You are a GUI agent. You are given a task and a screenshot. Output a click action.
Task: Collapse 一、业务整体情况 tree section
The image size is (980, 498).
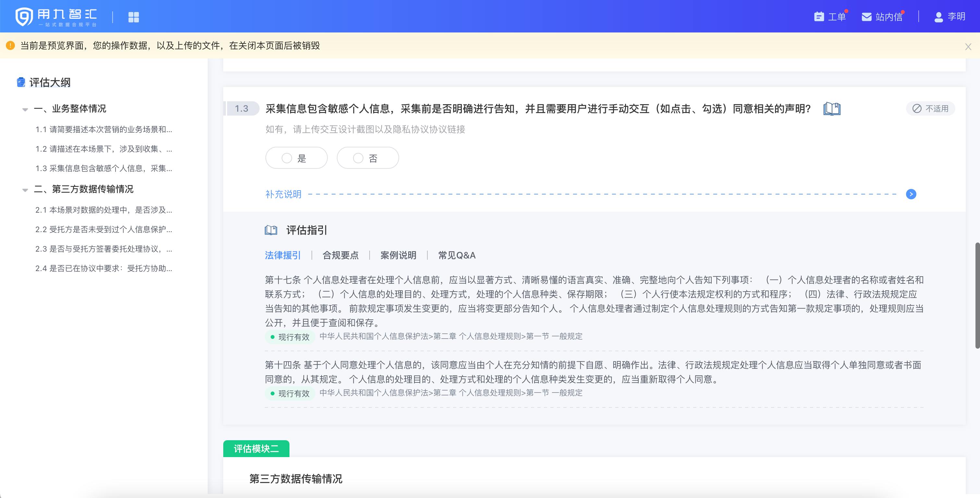(25, 109)
